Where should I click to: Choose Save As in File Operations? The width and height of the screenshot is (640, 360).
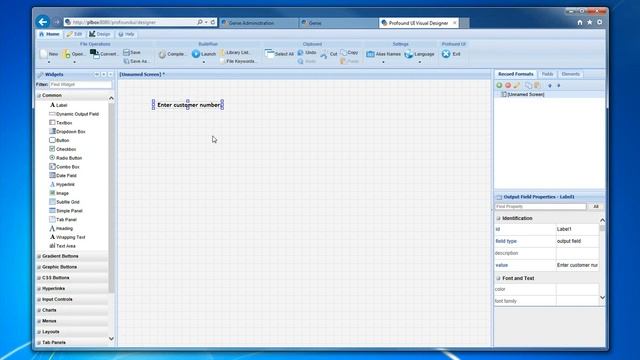click(136, 61)
